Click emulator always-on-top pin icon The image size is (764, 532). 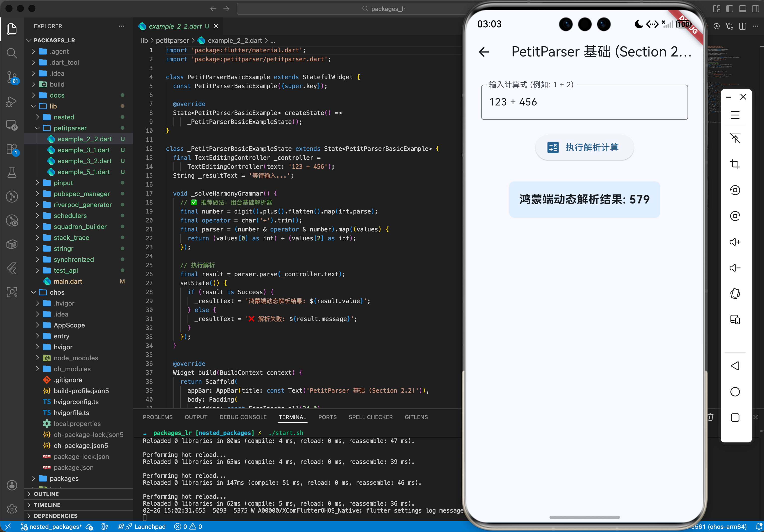(x=735, y=138)
